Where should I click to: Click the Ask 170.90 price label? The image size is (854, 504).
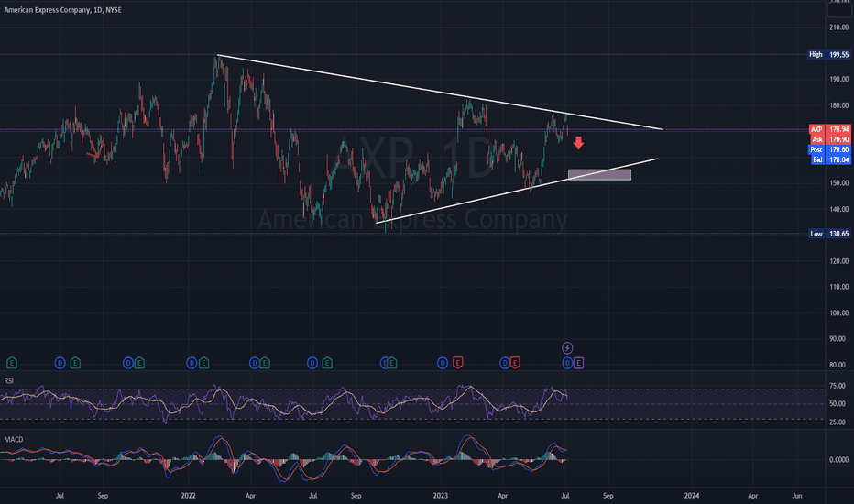tap(830, 139)
